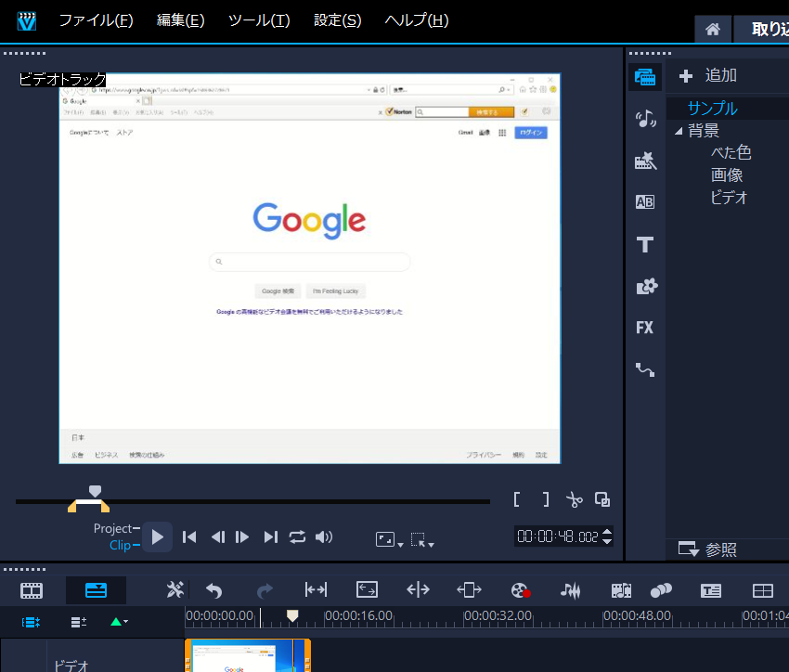This screenshot has height=672, width=789.
Task: Go to the Home tab icon
Action: (712, 29)
